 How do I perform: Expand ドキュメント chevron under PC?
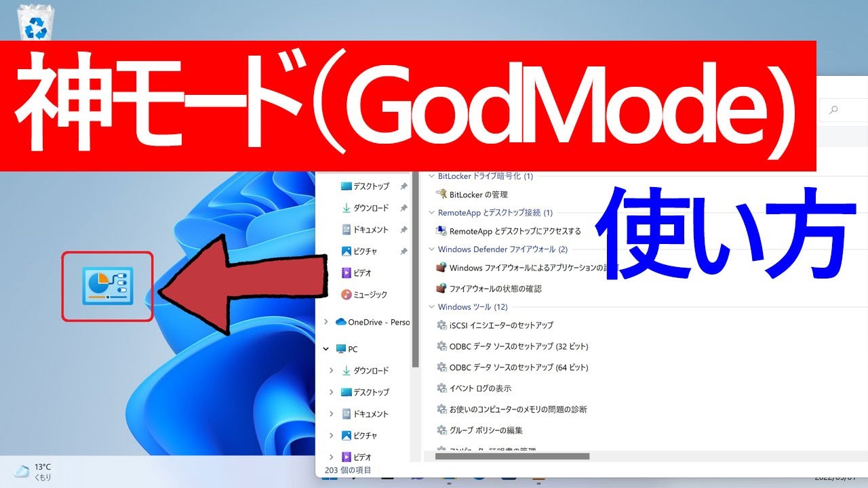pyautogui.click(x=332, y=414)
